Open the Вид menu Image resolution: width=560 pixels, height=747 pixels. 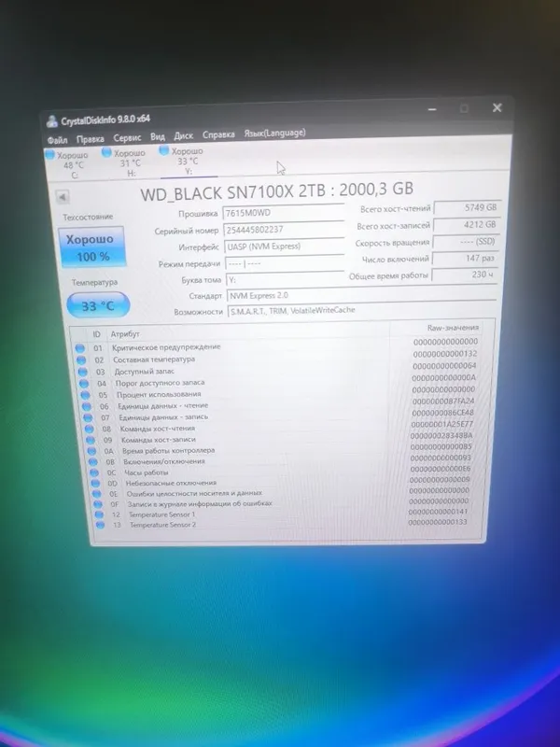tap(158, 136)
